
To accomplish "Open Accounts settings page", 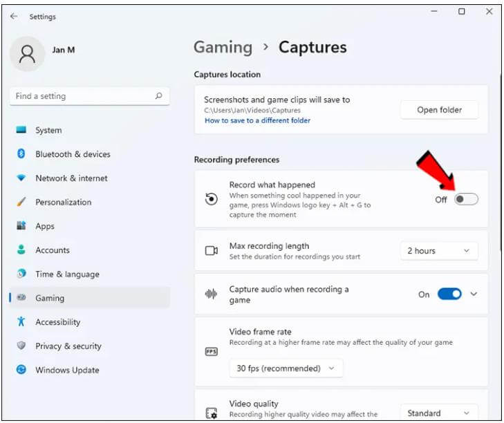I will point(89,250).
